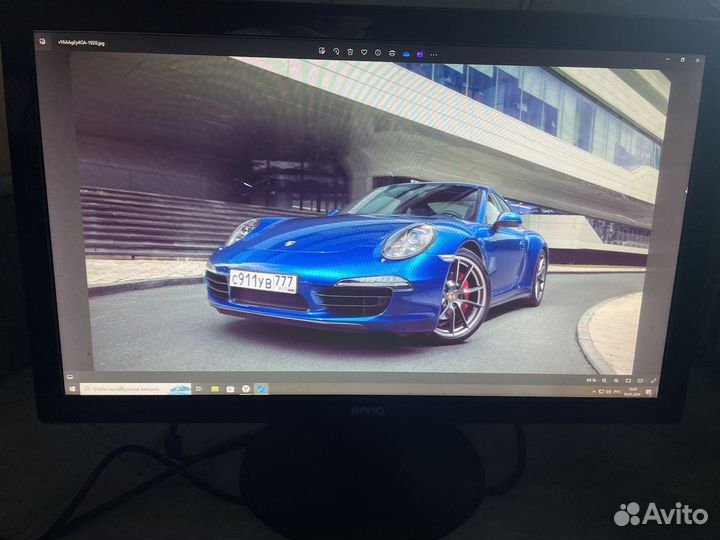Screen dimensions: 720x540
Task: Click the Fit to window icon
Action: pyautogui.click(x=628, y=381)
